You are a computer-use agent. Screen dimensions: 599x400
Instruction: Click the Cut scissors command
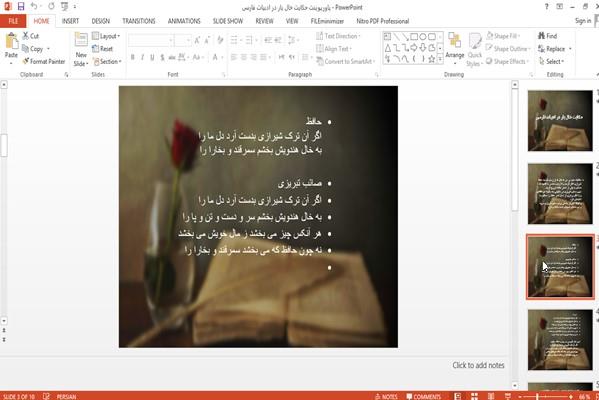pyautogui.click(x=31, y=36)
